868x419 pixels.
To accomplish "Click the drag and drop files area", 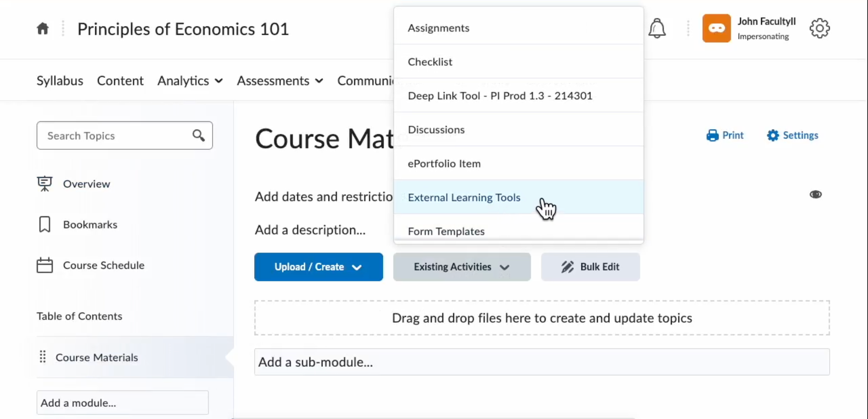I will coord(542,318).
